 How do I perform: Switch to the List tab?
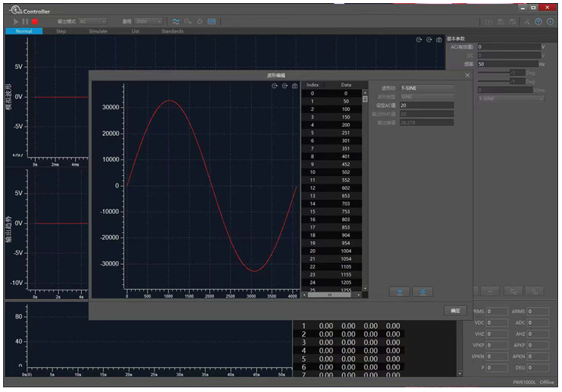(135, 31)
